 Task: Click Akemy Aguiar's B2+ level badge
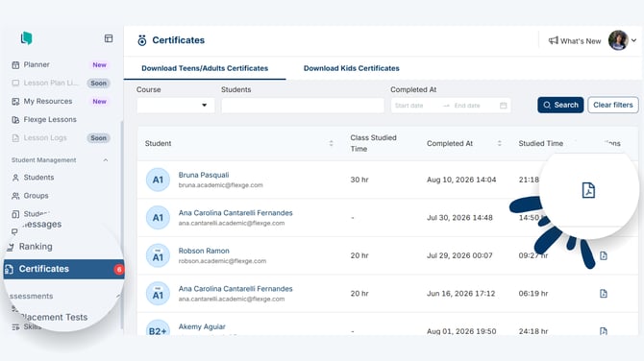coord(158,328)
